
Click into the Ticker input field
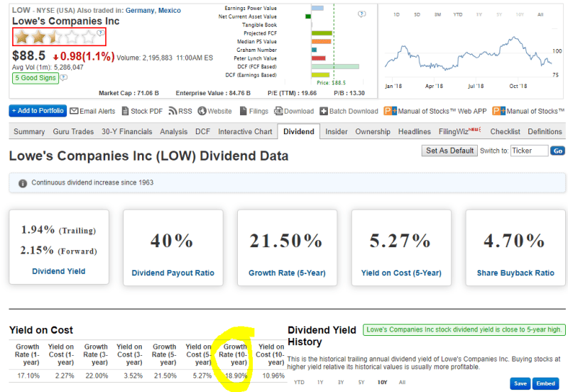[529, 151]
